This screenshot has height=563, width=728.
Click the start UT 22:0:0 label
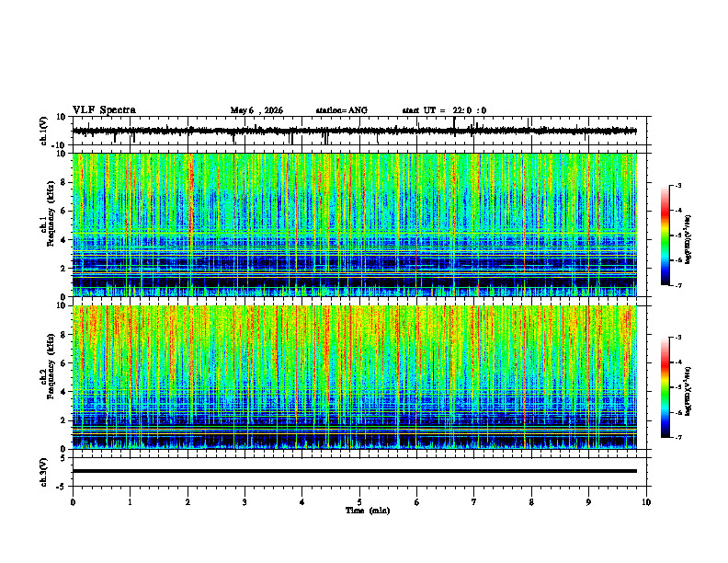click(444, 110)
